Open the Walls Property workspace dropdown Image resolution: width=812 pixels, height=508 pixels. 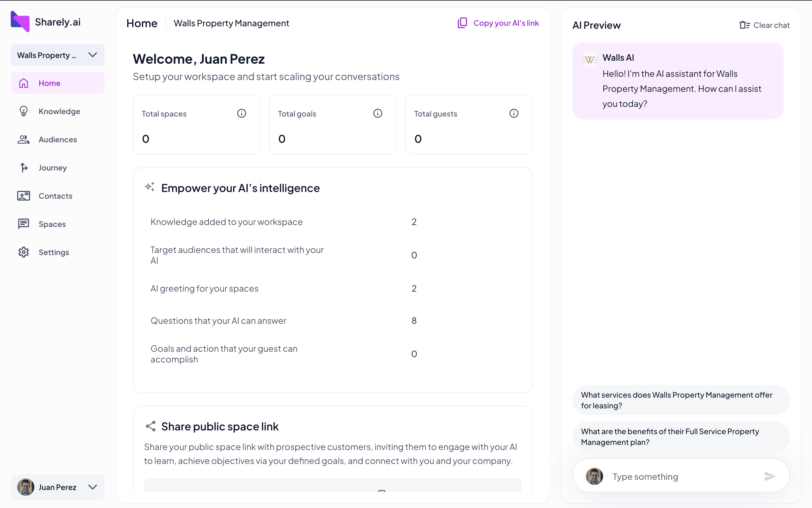[57, 55]
